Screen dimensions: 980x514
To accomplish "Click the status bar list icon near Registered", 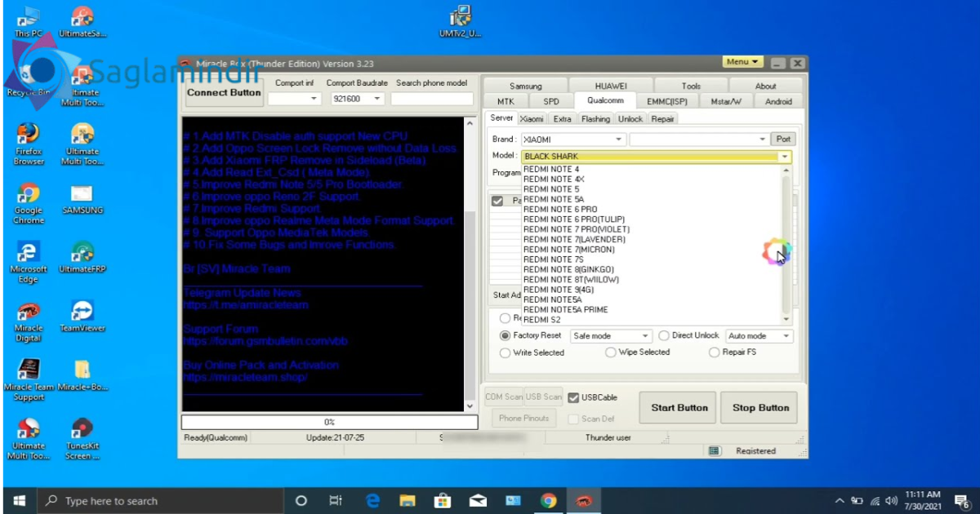I will (715, 450).
